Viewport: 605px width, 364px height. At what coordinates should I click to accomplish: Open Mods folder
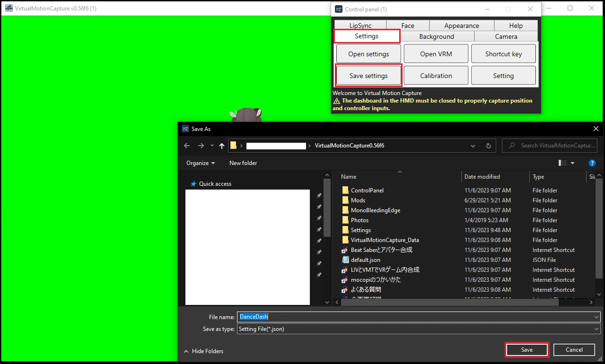358,200
